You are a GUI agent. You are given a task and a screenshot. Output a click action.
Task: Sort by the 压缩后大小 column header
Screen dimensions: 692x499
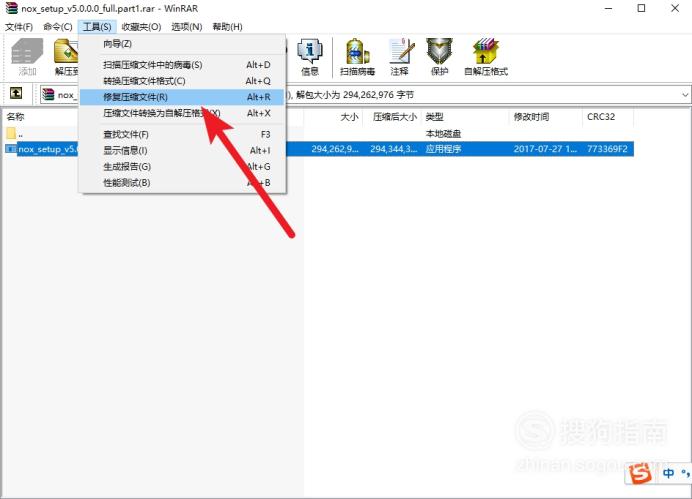(395, 117)
